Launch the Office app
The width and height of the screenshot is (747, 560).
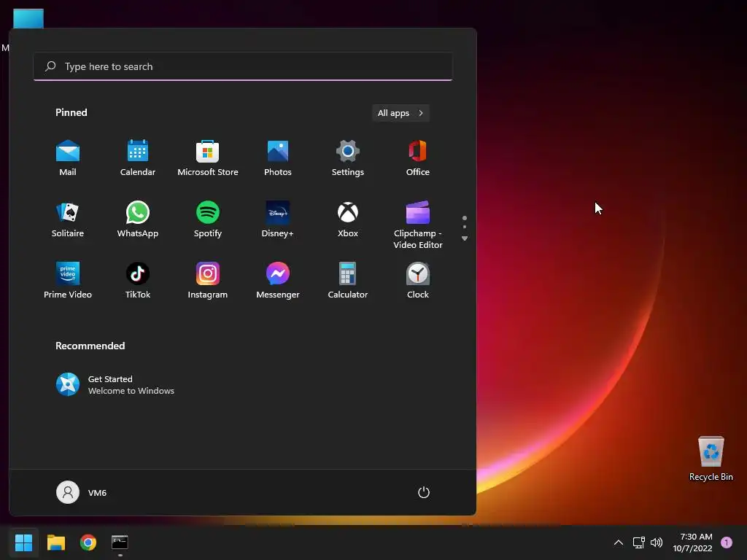(418, 158)
